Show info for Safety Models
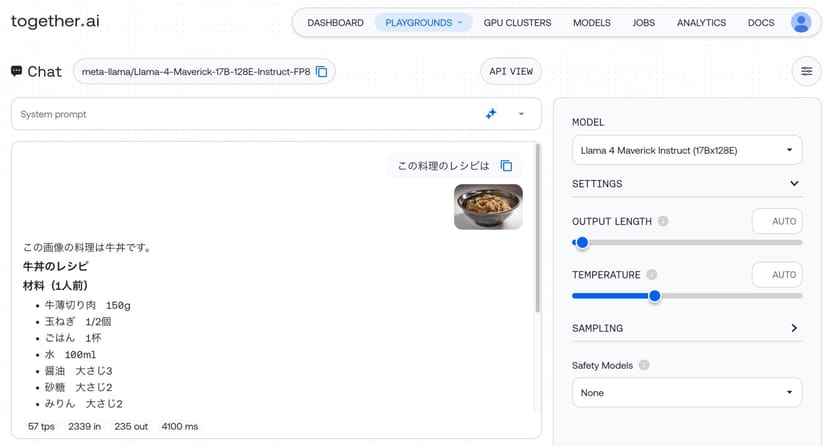 point(643,366)
